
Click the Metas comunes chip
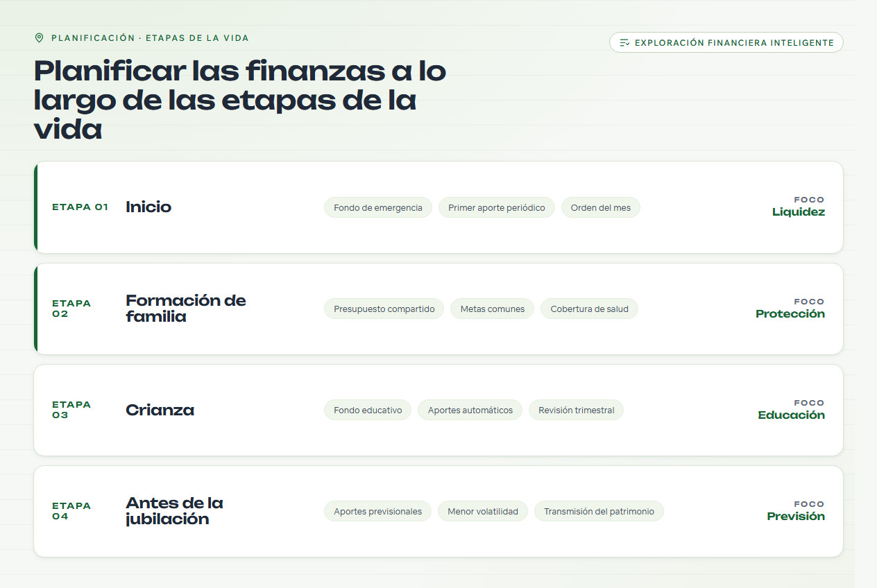(x=493, y=309)
